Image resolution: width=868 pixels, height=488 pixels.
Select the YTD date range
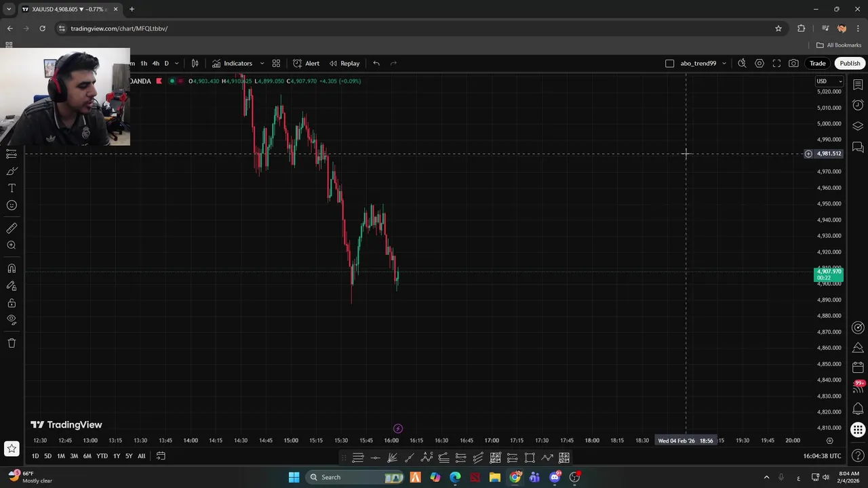point(102,456)
